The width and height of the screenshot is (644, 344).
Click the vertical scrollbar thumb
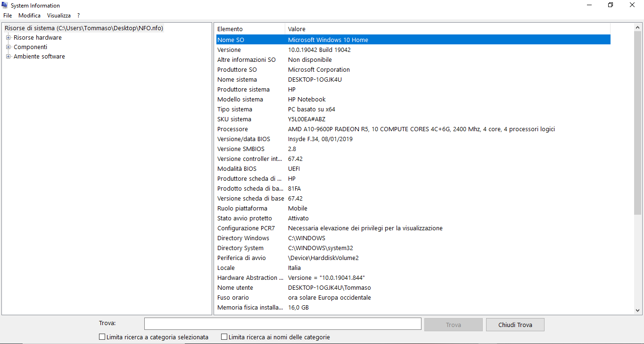point(638,123)
